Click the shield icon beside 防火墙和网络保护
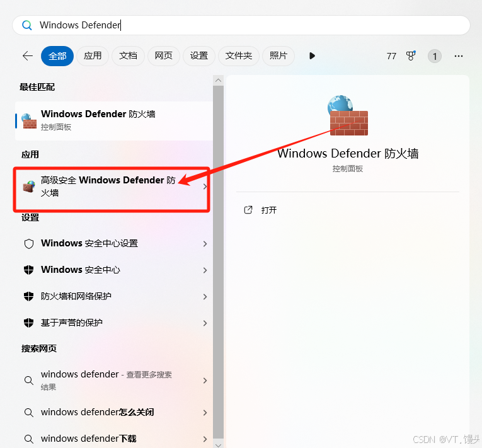Image resolution: width=482 pixels, height=448 pixels. 28,296
